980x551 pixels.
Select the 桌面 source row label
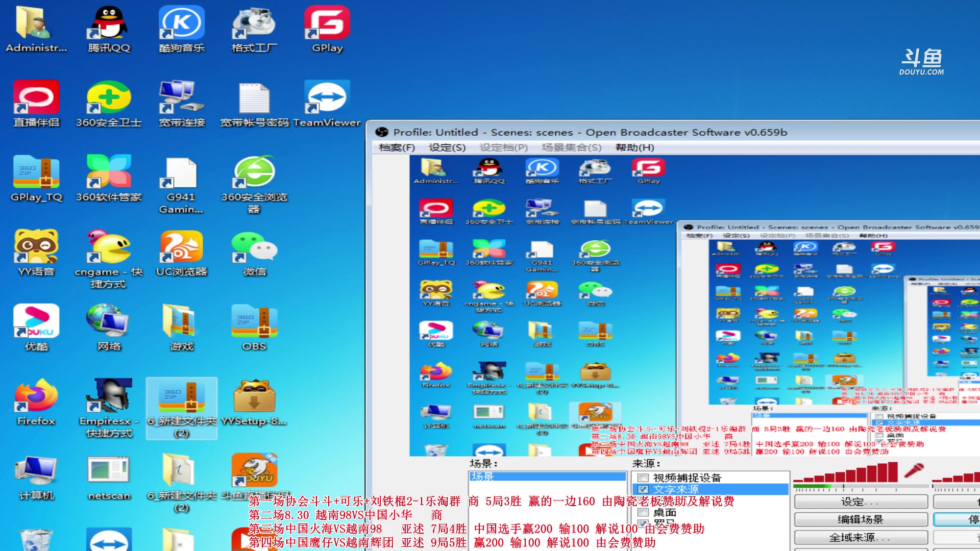pyautogui.click(x=665, y=512)
